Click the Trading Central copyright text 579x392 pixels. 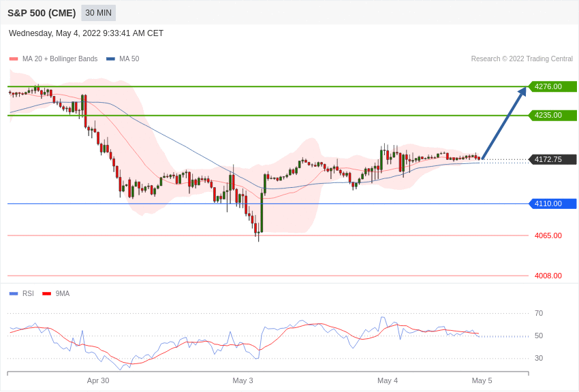point(522,59)
